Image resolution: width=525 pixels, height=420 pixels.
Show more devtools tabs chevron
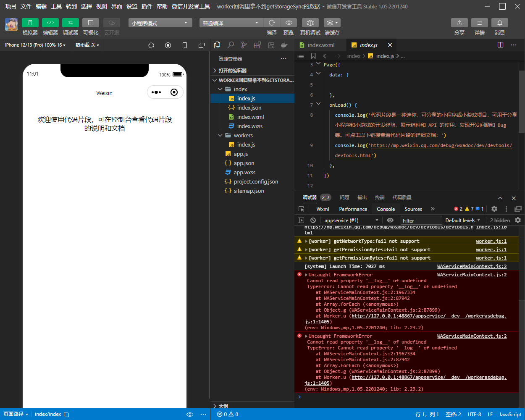[x=433, y=209]
